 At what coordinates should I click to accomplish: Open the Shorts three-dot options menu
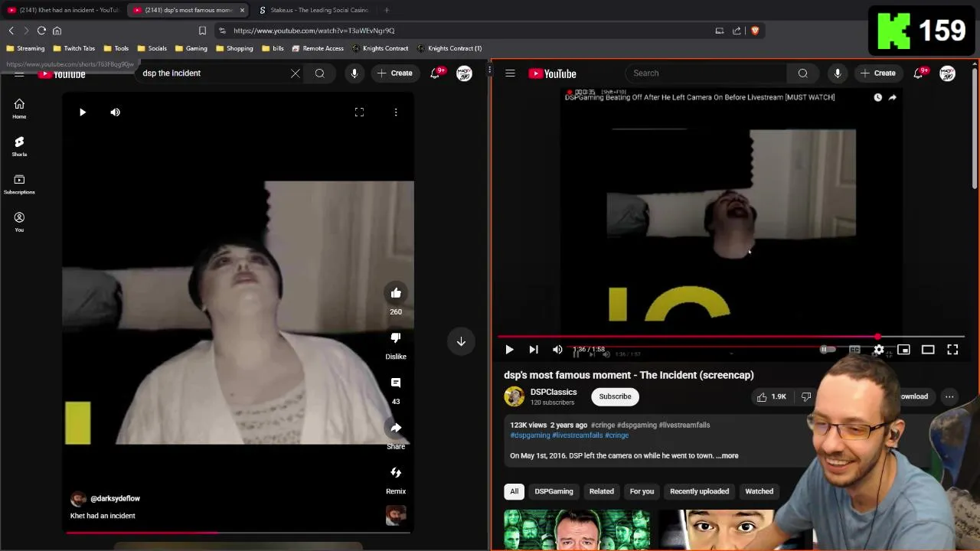[396, 112]
